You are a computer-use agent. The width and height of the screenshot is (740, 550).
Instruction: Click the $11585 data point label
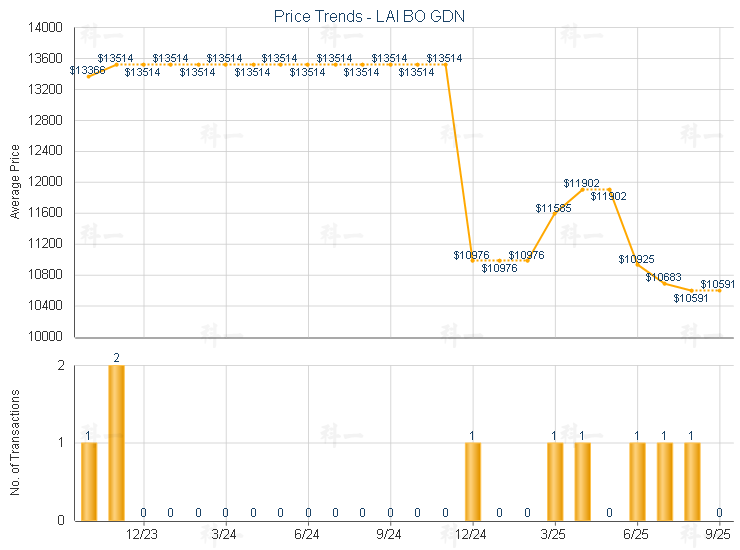(553, 208)
